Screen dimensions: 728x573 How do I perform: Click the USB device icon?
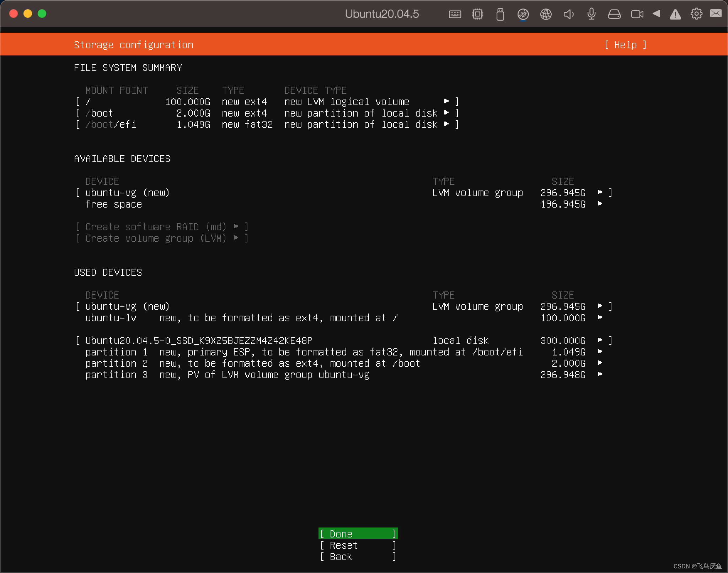click(500, 14)
